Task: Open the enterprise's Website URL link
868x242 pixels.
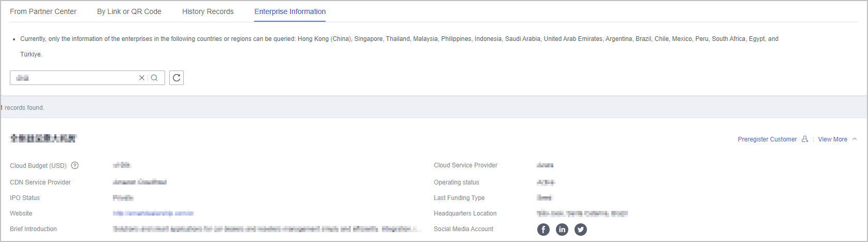Action: 153,213
